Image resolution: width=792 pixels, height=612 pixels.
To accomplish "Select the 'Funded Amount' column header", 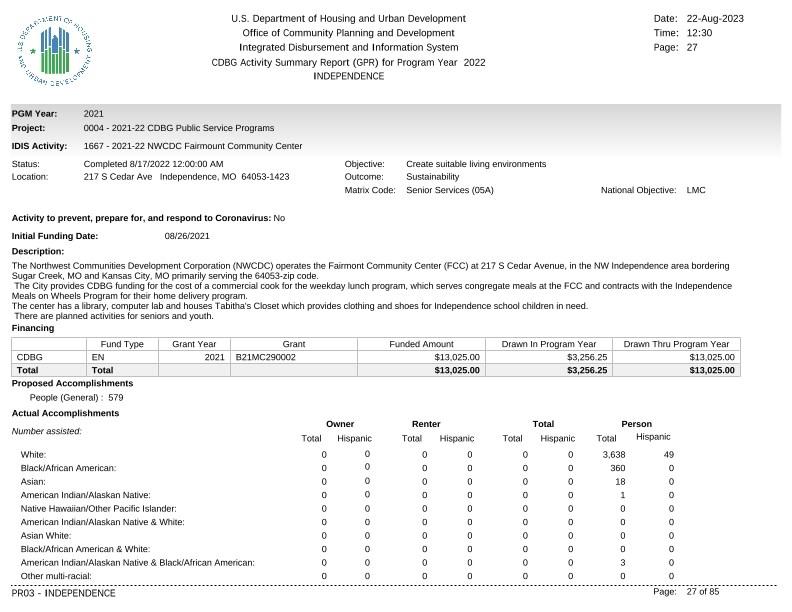I will (421, 344).
